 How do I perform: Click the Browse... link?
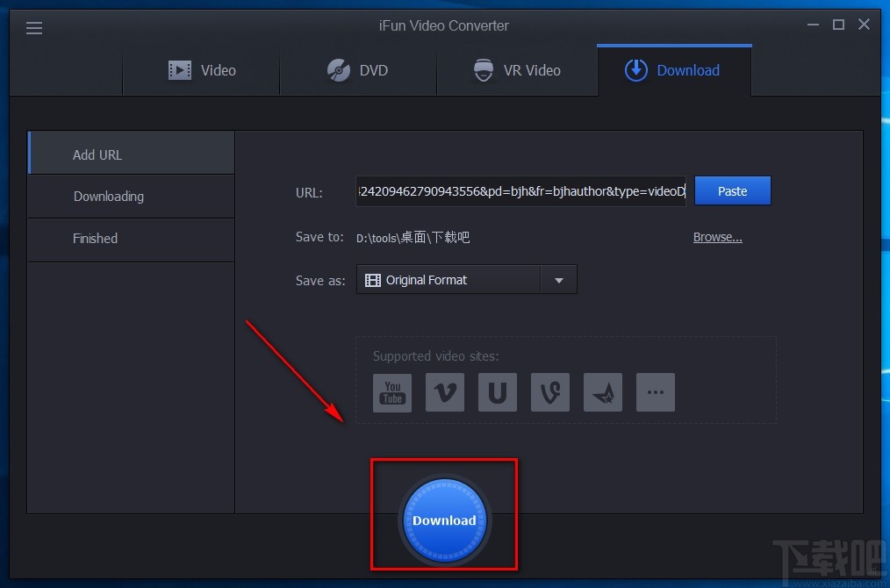[717, 237]
